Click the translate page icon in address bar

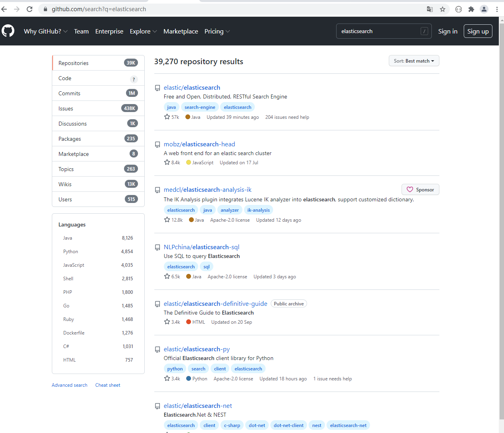[430, 9]
